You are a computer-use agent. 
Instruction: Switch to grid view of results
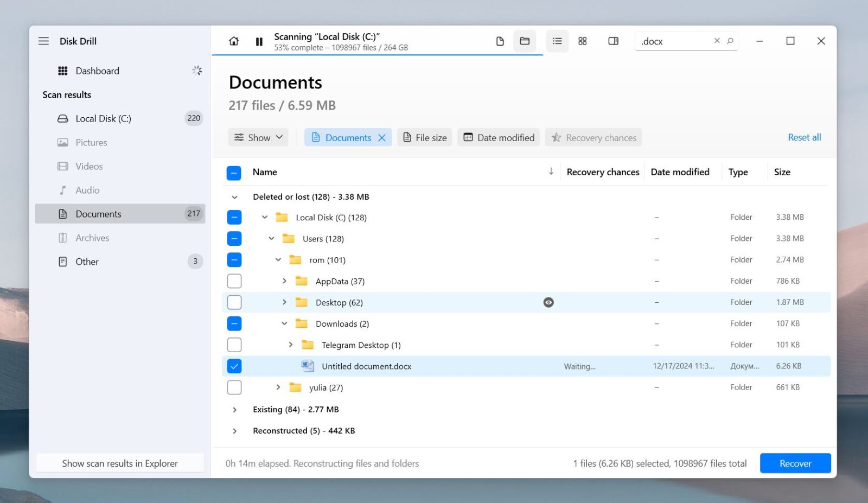point(583,41)
